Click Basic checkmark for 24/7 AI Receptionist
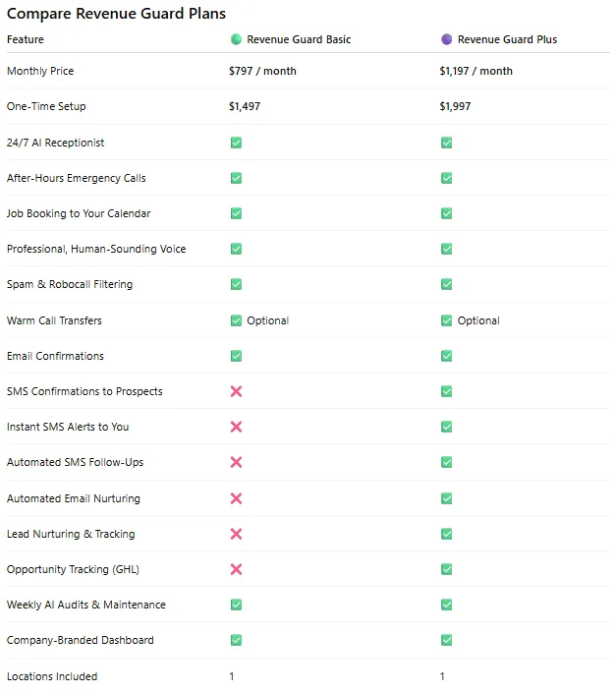 click(236, 143)
